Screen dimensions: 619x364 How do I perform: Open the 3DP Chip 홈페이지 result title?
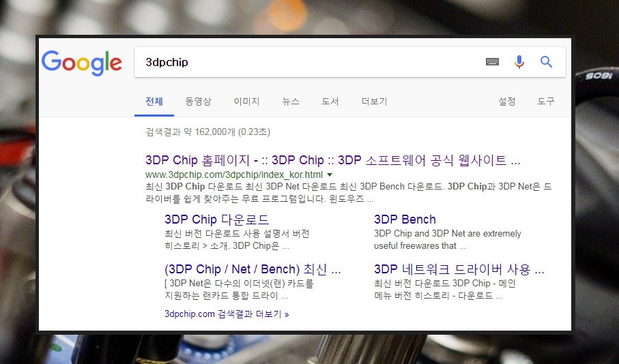click(x=333, y=160)
